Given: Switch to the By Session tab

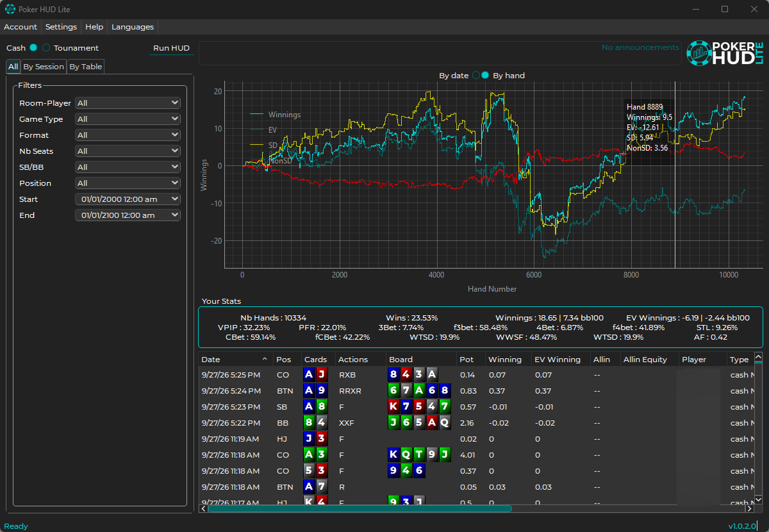Looking at the screenshot, I should pos(44,67).
